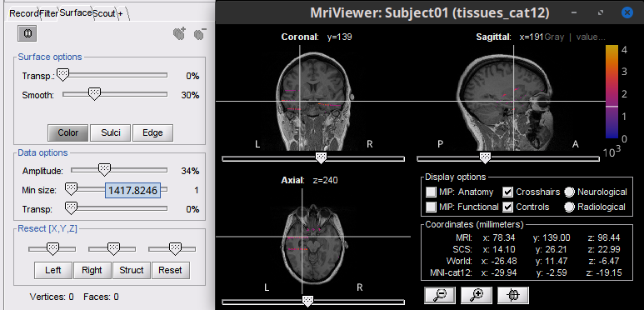This screenshot has width=644, height=310.
Task: Click the coronal slice slider handle
Action: pos(321,157)
